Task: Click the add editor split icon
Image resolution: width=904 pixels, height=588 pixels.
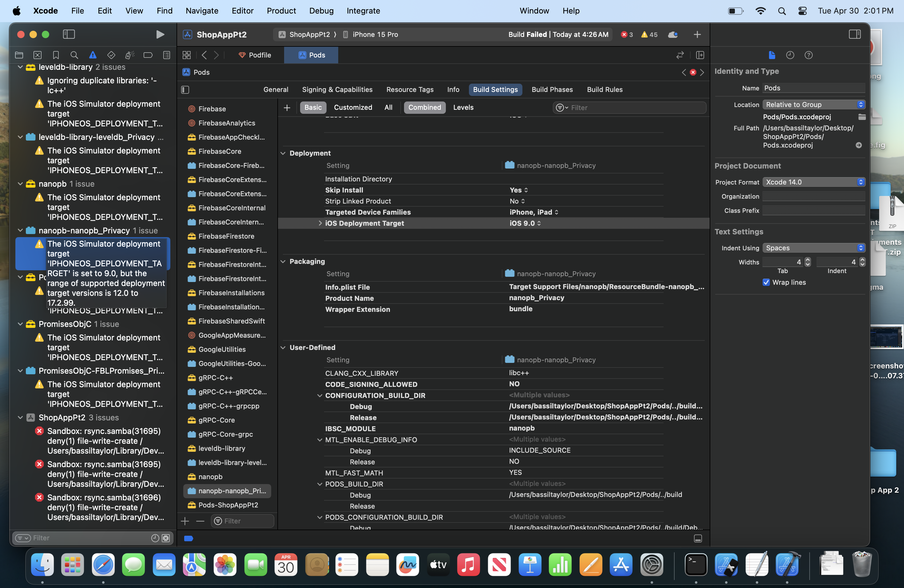Action: point(700,55)
